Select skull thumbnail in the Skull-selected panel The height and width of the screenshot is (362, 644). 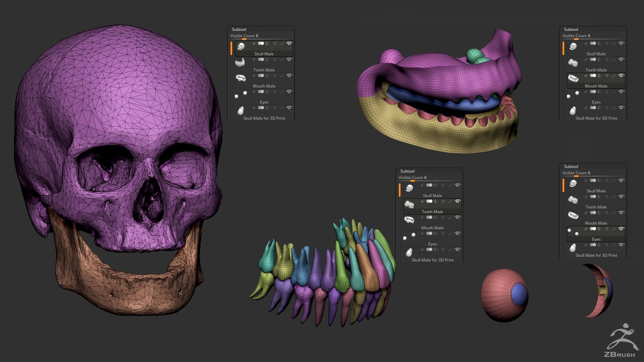(241, 46)
